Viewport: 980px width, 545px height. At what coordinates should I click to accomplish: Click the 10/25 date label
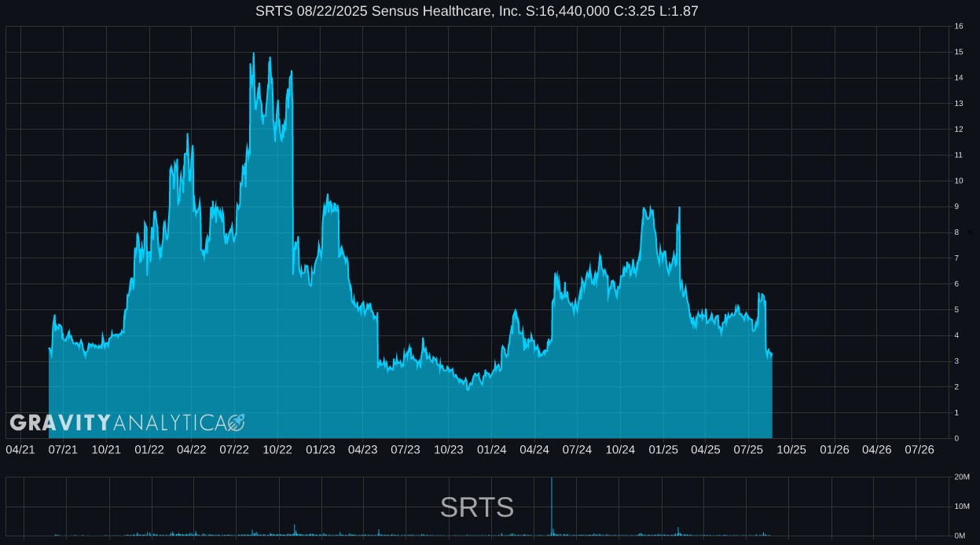791,449
